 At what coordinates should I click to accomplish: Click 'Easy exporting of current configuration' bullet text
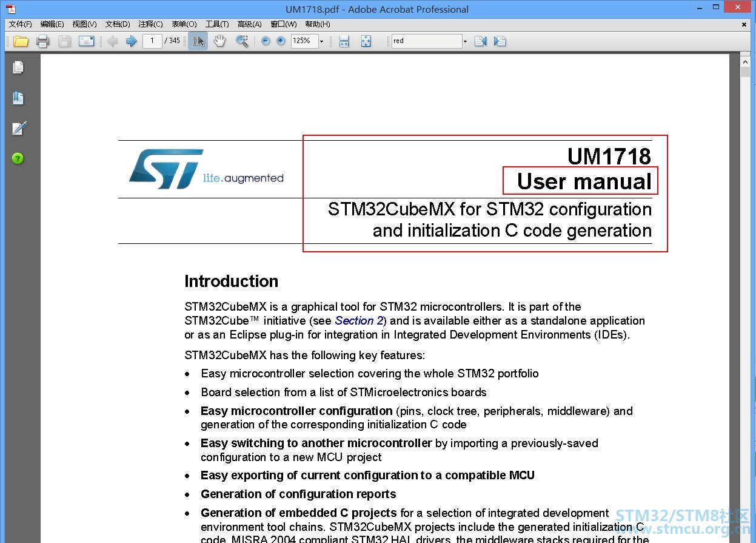point(367,476)
